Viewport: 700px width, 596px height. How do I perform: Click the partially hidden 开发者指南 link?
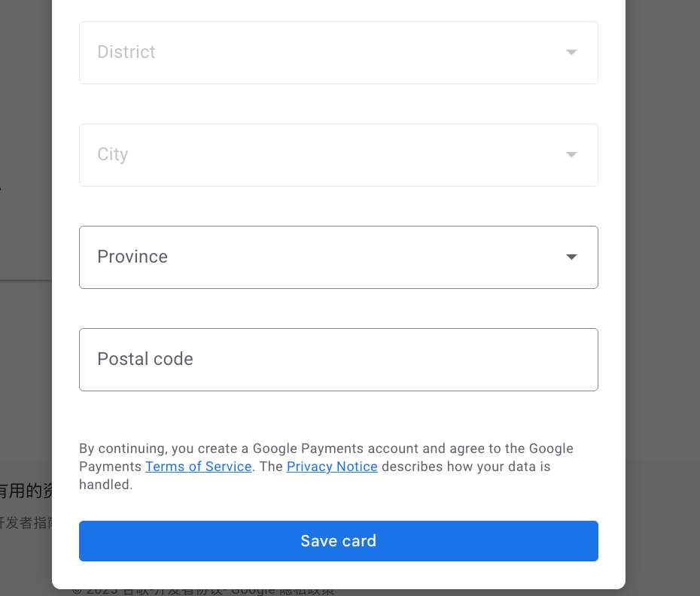pyautogui.click(x=26, y=523)
